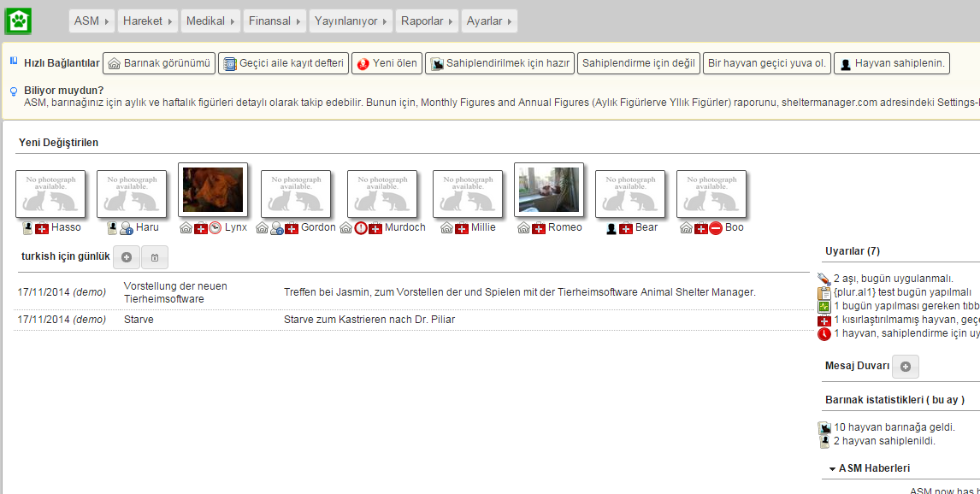Screen dimensions: 980x494
Task: Click the adopted person icon beside Hasso
Action: pos(27,228)
